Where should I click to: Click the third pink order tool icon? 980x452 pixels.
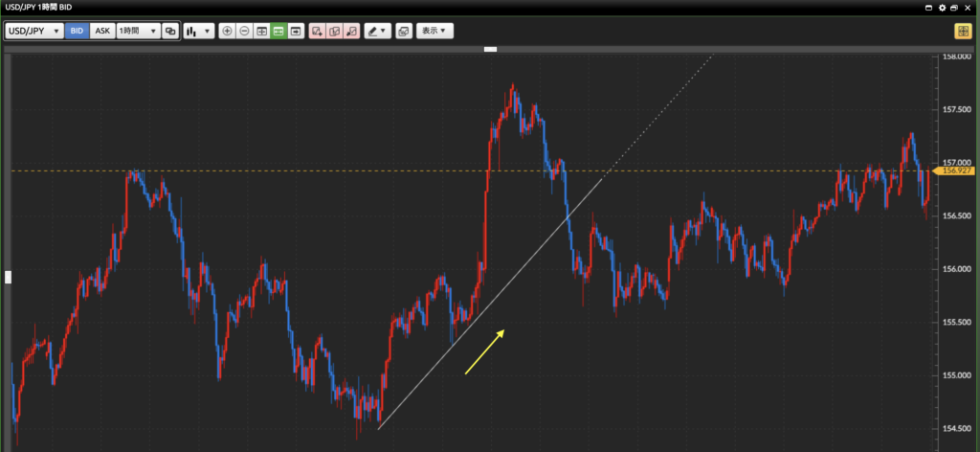pyautogui.click(x=351, y=31)
